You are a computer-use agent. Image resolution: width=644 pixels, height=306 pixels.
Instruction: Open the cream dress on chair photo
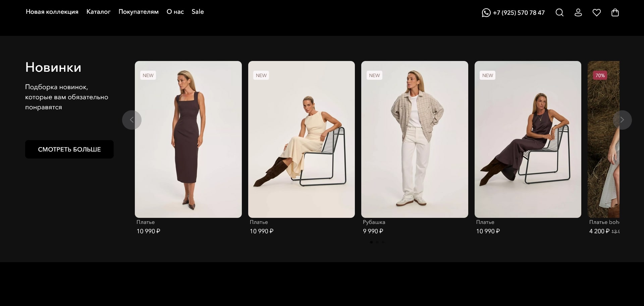(x=301, y=139)
